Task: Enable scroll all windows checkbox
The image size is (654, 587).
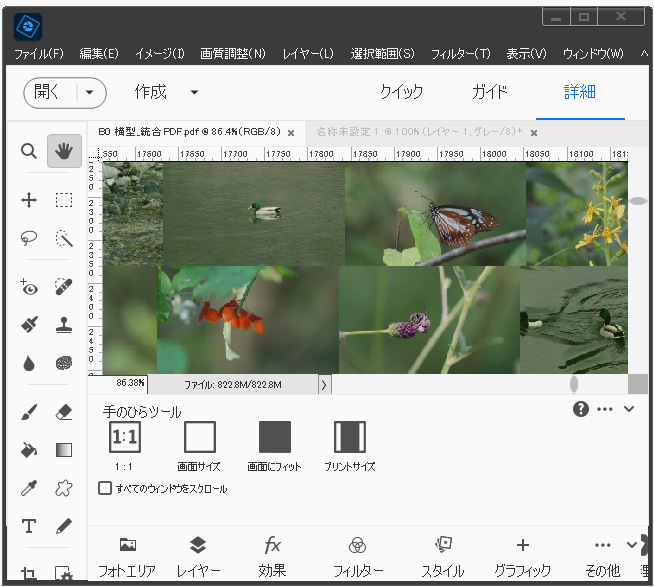Action: coord(105,488)
